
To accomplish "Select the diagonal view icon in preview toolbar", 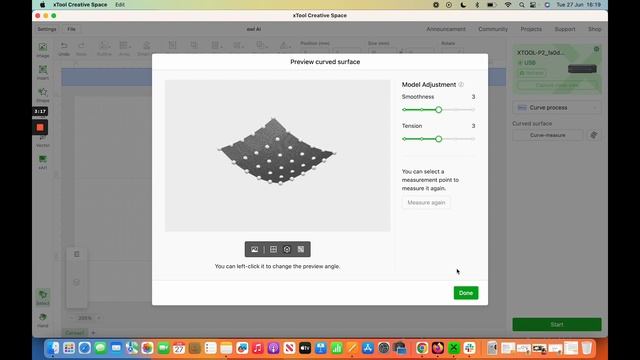I will (301, 249).
